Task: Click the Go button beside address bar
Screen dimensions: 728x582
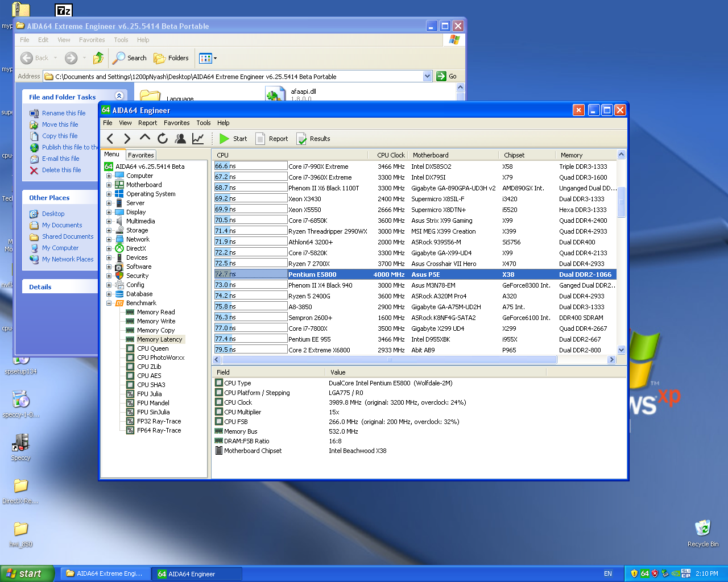Action: pos(446,76)
